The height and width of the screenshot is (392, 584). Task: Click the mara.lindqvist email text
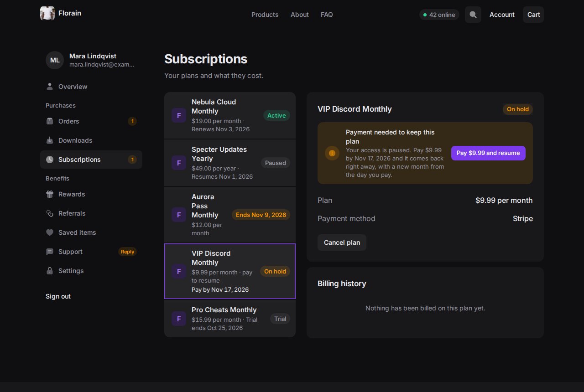click(102, 65)
